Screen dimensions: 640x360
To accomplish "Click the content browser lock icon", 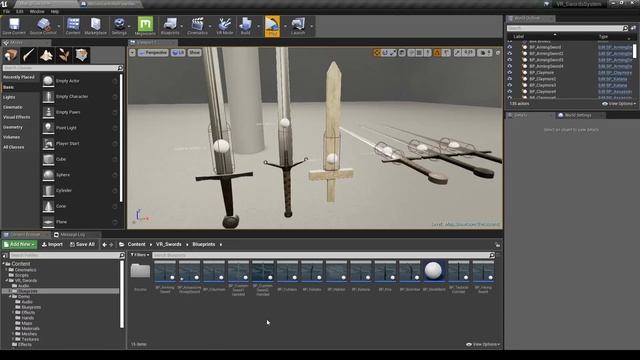I will click(497, 244).
